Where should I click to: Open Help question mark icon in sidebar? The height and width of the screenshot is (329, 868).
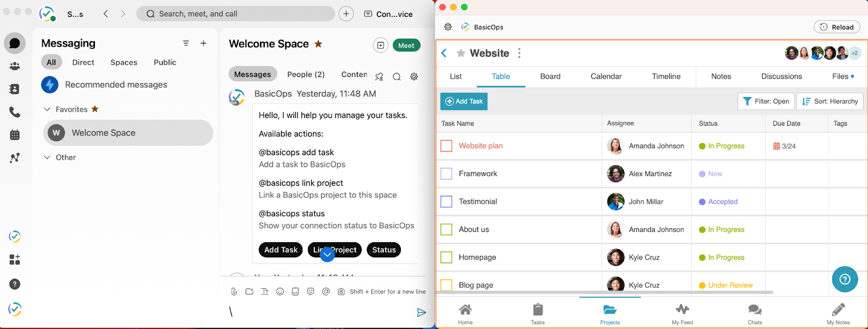15,284
